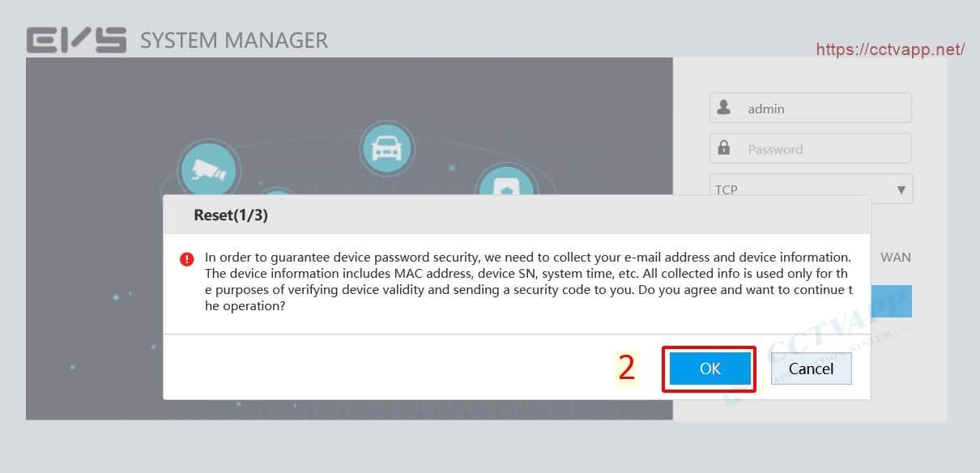
Task: Click the dropdown arrow of TCP selector
Action: [x=901, y=190]
